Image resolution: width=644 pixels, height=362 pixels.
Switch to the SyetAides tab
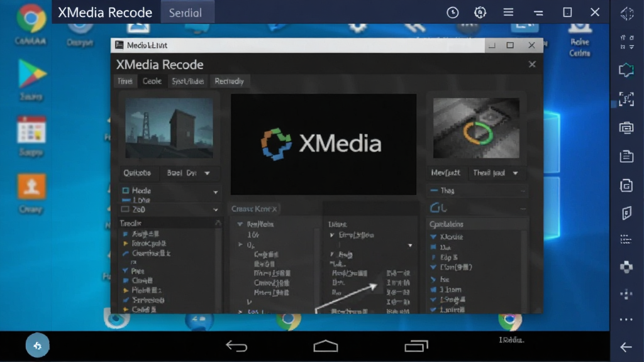pyautogui.click(x=187, y=81)
